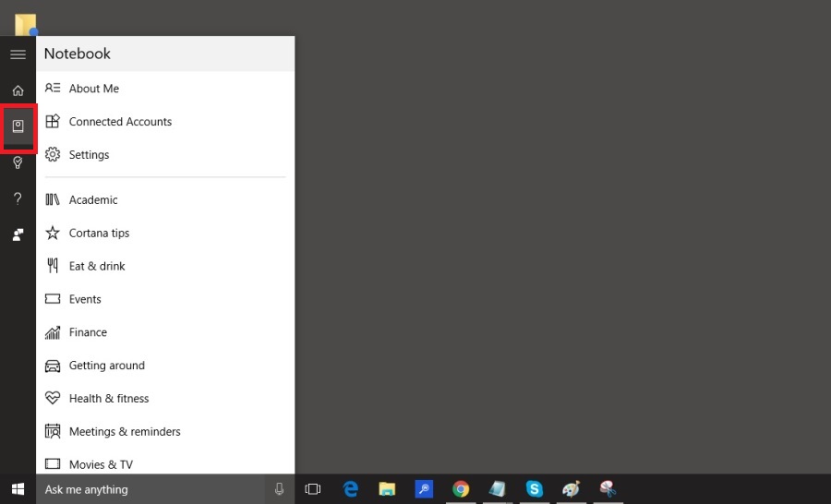Open Cortana help question mark
The height and width of the screenshot is (504, 831).
[18, 198]
